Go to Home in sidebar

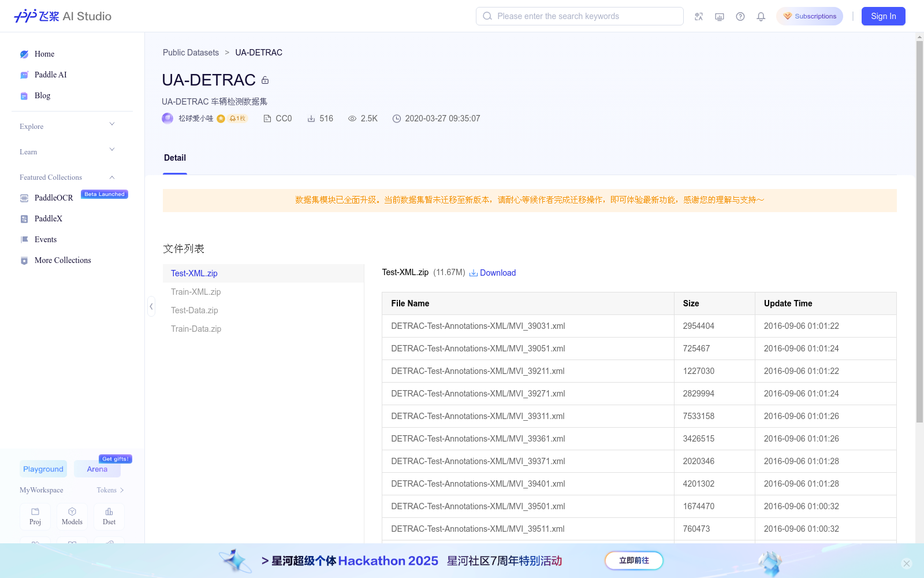pos(44,54)
